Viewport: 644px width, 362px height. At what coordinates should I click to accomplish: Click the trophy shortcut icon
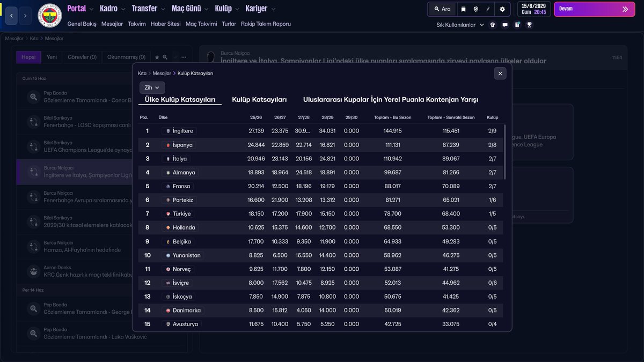coord(529,25)
